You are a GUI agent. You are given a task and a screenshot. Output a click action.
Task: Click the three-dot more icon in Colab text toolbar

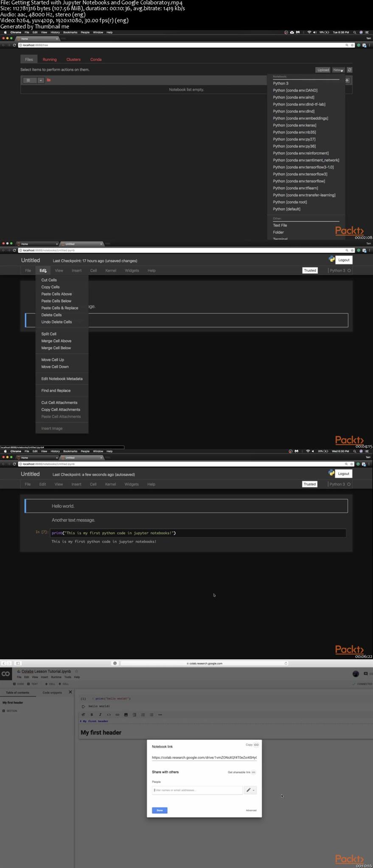coord(160,715)
